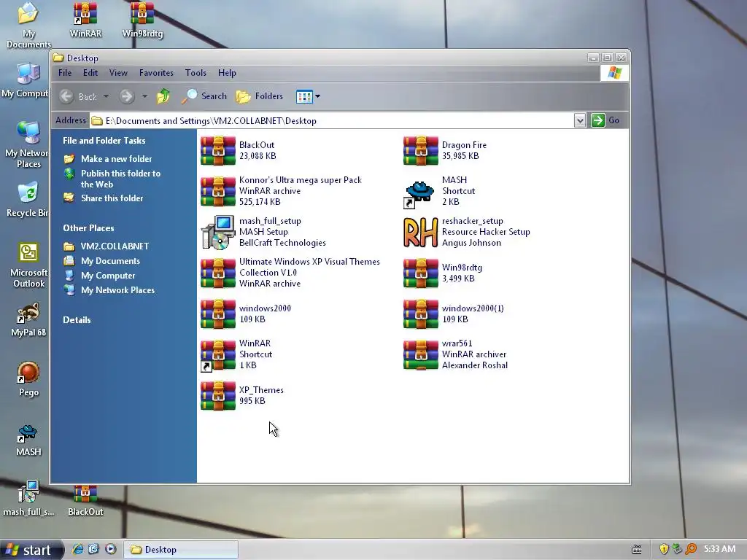Select the Pego desktop icon

click(28, 379)
